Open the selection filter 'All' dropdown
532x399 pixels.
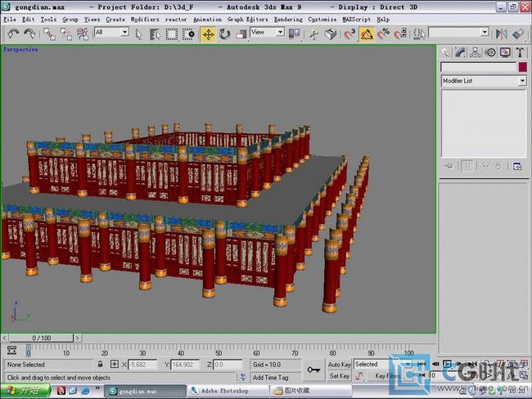(124, 32)
